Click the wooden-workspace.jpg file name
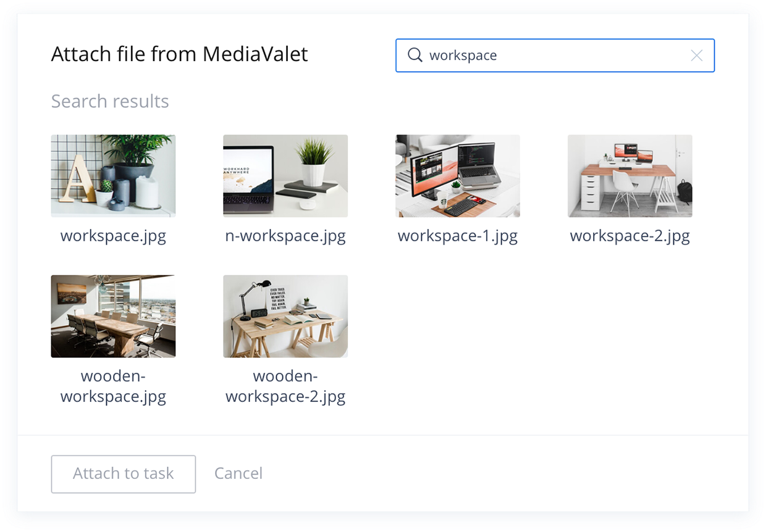Viewport: 766px width, 532px height. [113, 386]
